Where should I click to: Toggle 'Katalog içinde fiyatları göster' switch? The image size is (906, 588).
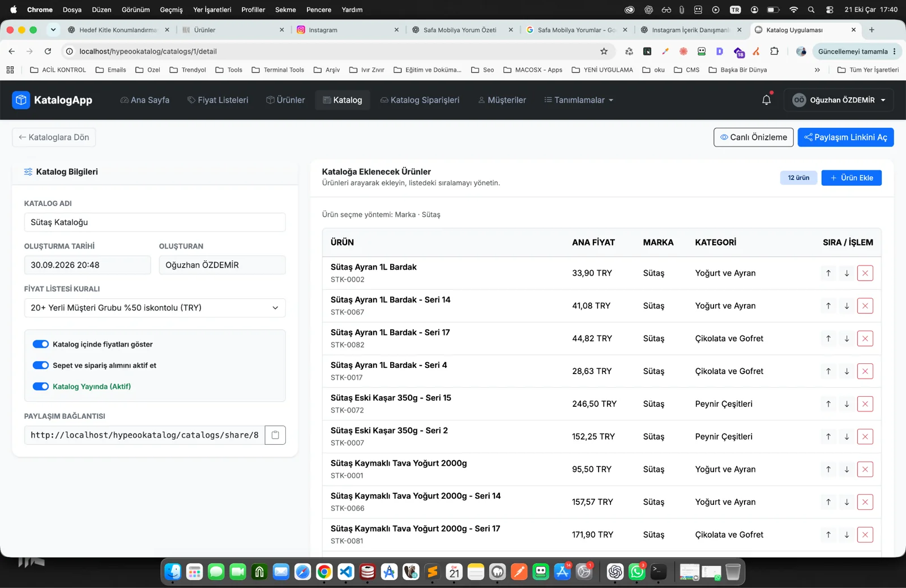coord(41,344)
